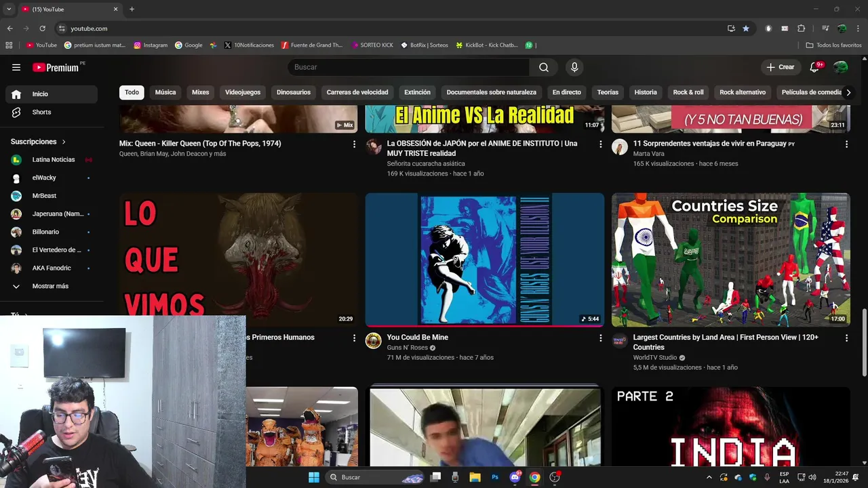868x488 pixels.
Task: Expand Suscripciones section chevron
Action: pos(64,142)
